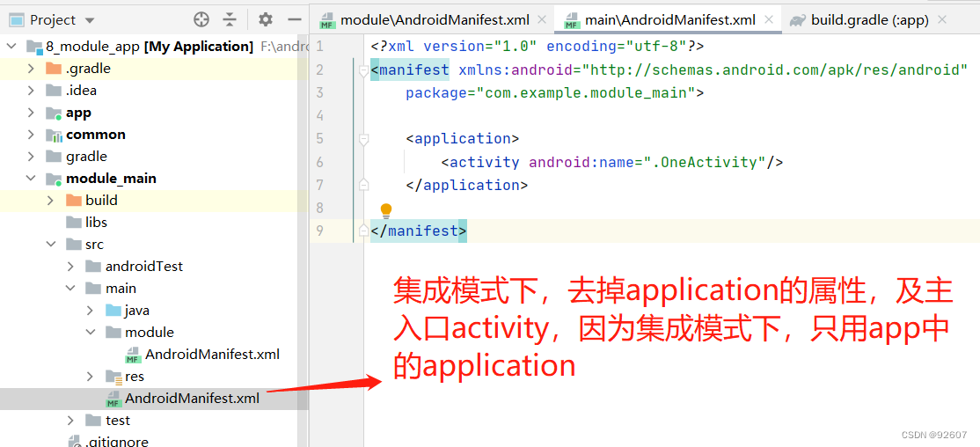Expand the common module
Image resolution: width=980 pixels, height=447 pixels.
[31, 135]
